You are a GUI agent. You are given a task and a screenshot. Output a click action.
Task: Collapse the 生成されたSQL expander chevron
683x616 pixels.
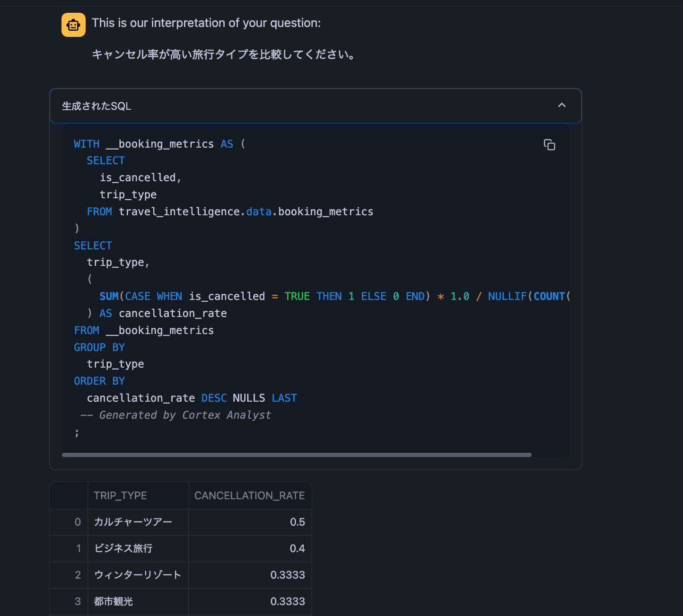pos(562,105)
